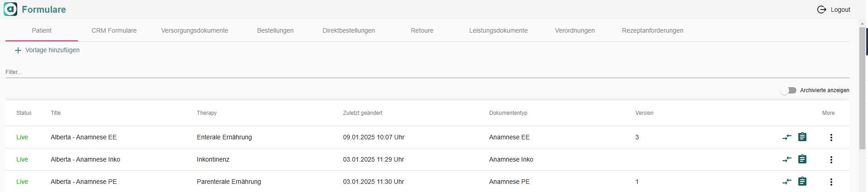Click the Alberta app logo icon
Screen dimensions: 868x192
tap(10, 9)
